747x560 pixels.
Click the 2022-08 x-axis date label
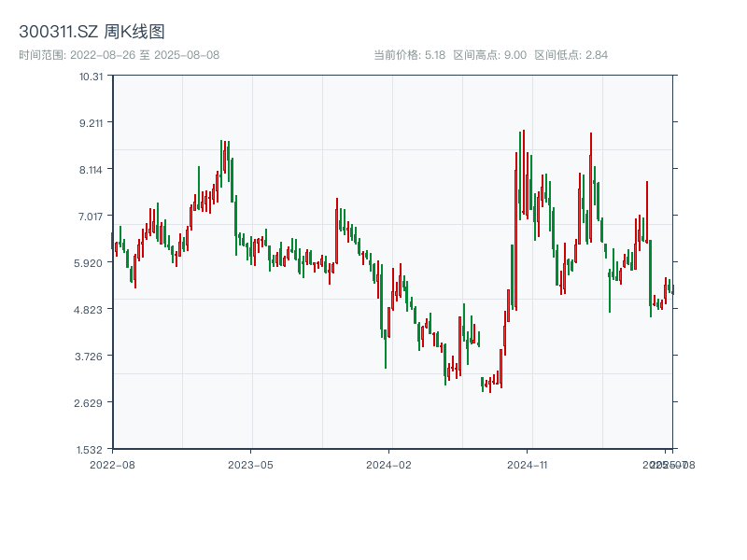click(x=112, y=464)
